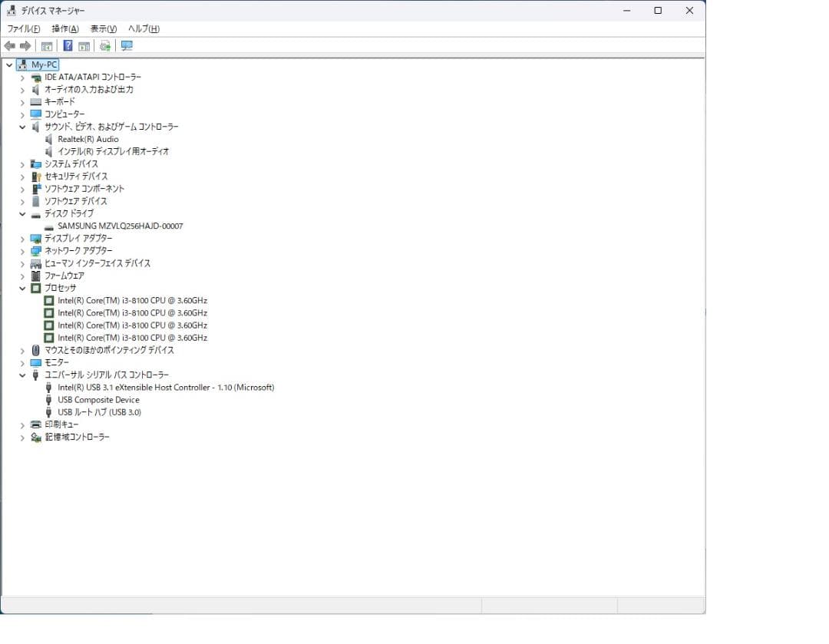Screen dimensions: 829x644
Task: Open Properties via the properties toolbar icon
Action: (x=83, y=45)
